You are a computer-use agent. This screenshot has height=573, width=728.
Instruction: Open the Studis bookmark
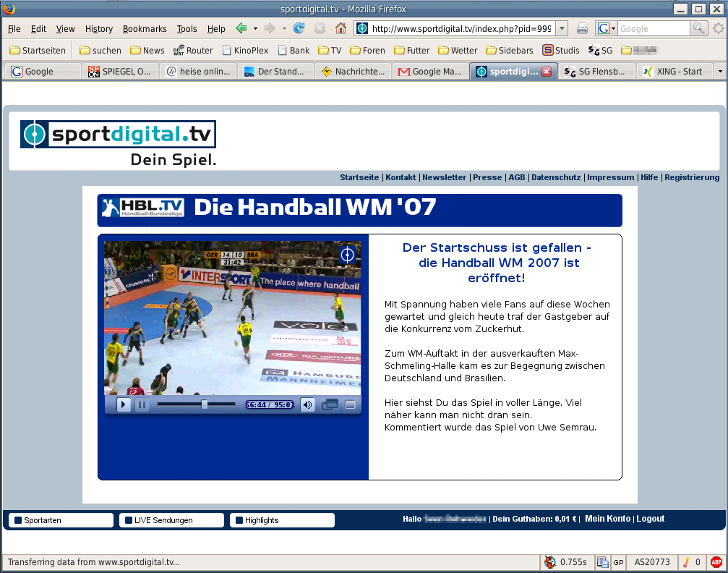point(561,50)
